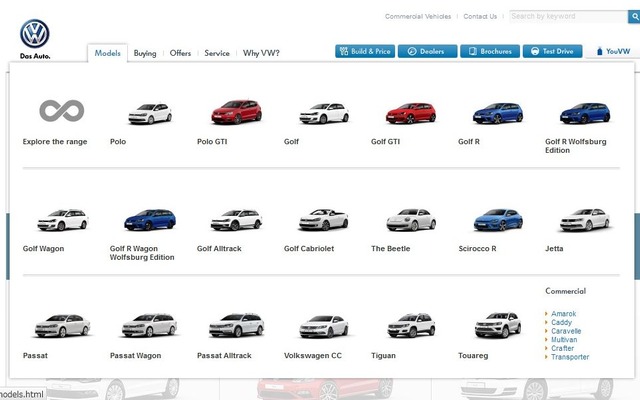Select the red Golf GTI car image

[x=411, y=113]
